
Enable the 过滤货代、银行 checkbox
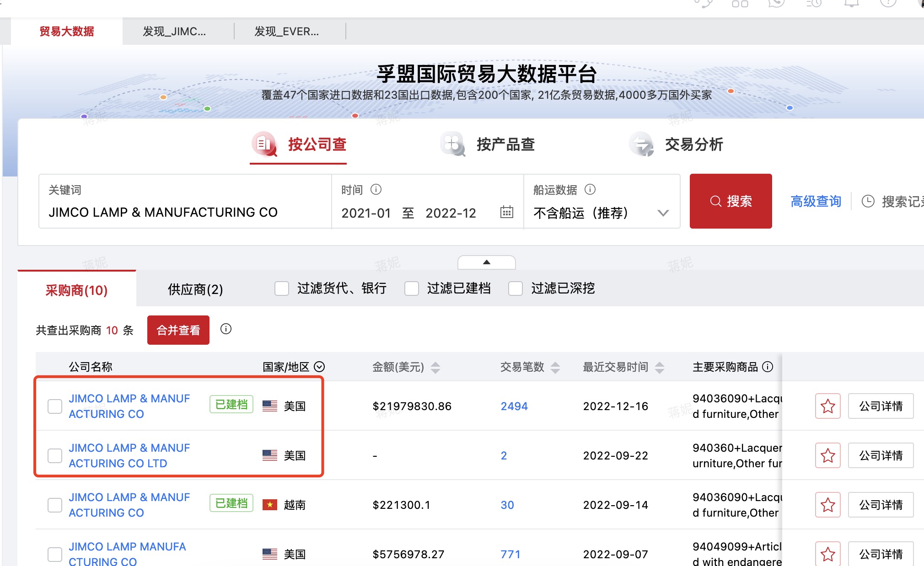pos(281,288)
